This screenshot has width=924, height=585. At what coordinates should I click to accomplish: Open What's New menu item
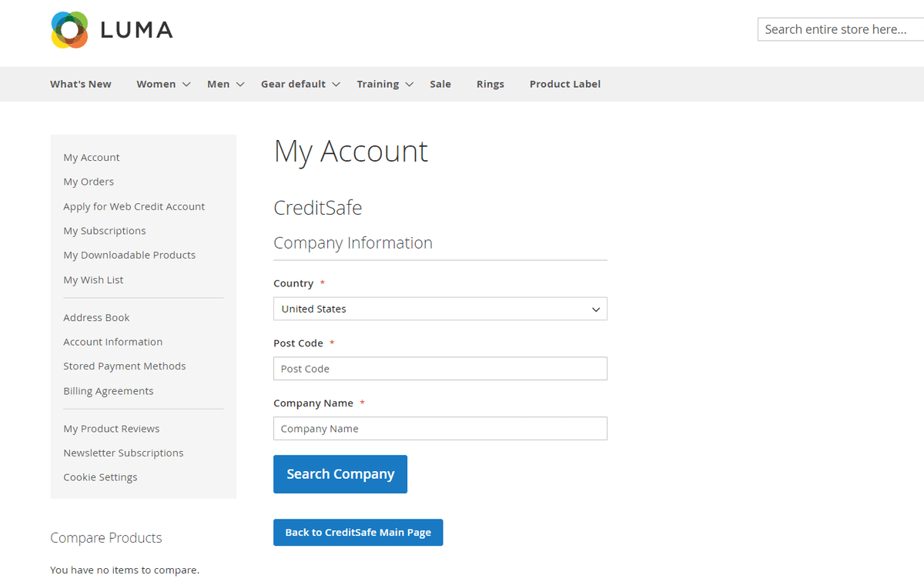[x=81, y=84]
